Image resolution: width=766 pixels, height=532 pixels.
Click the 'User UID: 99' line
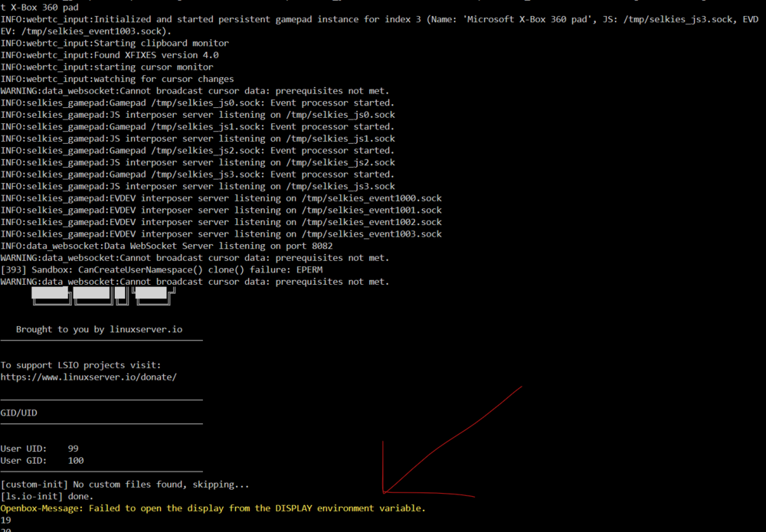(39, 449)
